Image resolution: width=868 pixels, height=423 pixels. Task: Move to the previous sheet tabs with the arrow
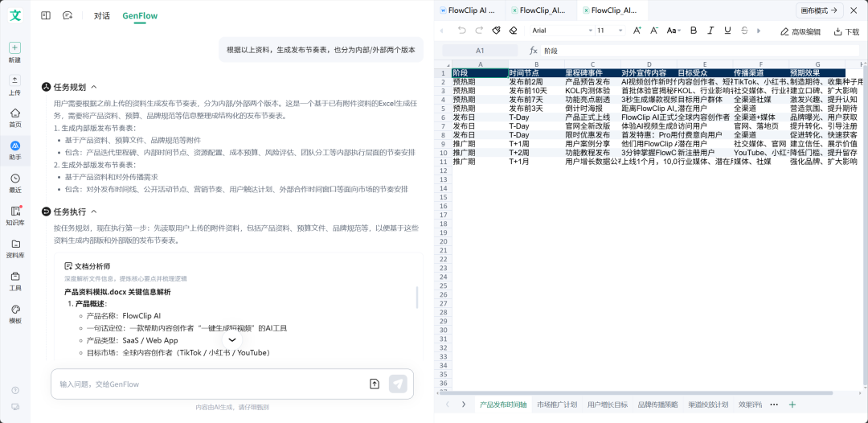[448, 405]
